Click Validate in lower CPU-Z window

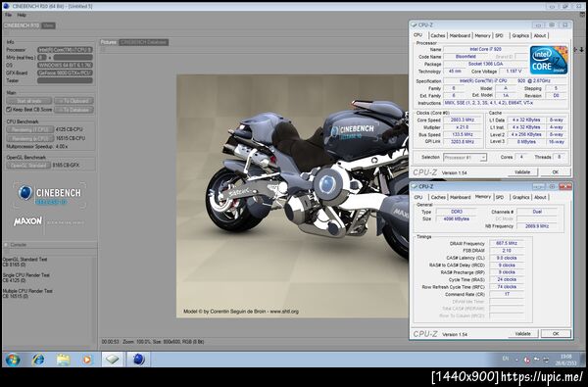click(523, 334)
